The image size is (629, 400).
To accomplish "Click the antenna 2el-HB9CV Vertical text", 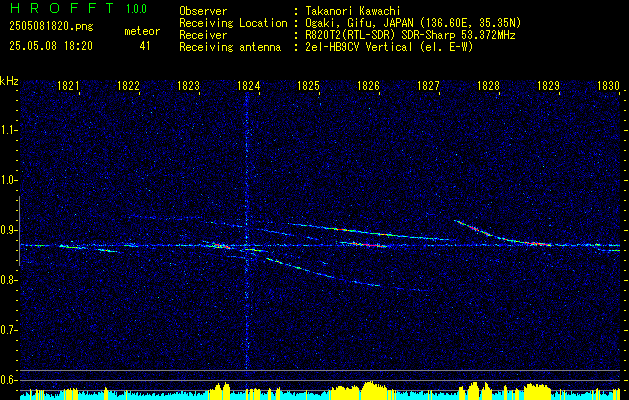I will tap(389, 47).
